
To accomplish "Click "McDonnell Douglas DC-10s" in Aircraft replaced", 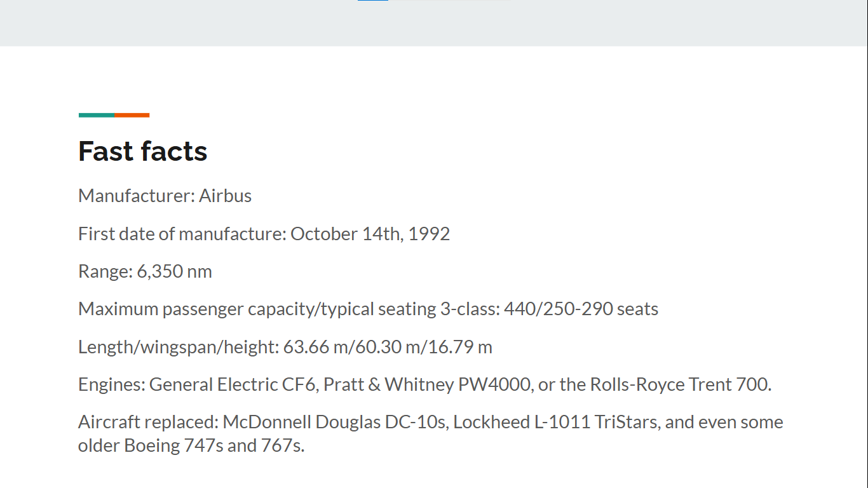I will (334, 423).
